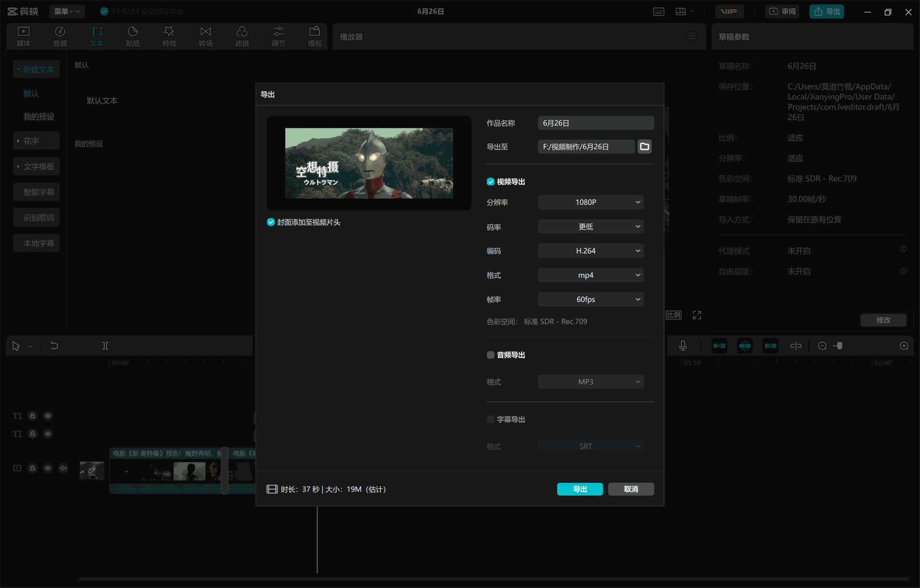The width and height of the screenshot is (920, 588).
Task: Open the 菜单 menu dropdown
Action: click(x=67, y=11)
